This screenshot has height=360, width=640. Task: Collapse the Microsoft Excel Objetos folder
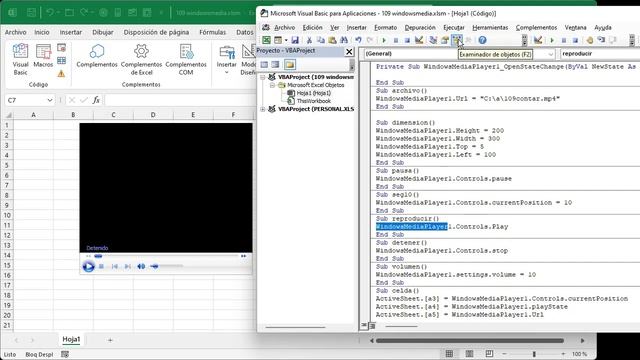click(x=272, y=85)
